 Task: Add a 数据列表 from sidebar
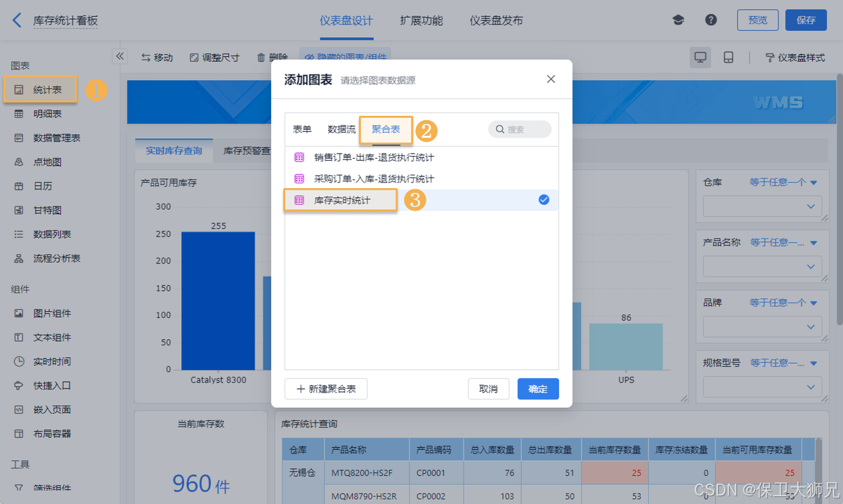click(44, 234)
